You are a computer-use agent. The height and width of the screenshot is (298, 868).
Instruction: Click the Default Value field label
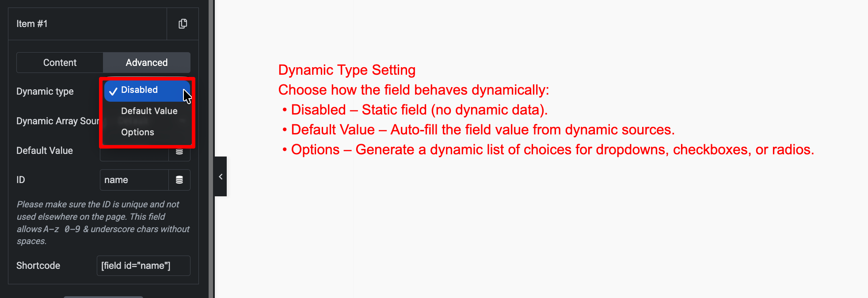[x=45, y=151]
